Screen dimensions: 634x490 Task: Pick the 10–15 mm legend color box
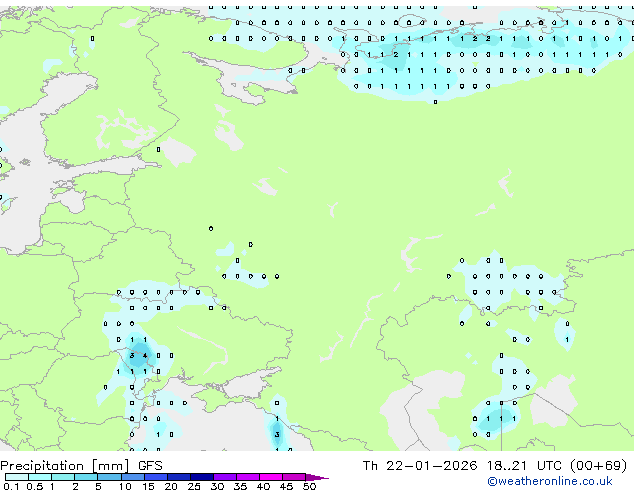click(x=132, y=477)
